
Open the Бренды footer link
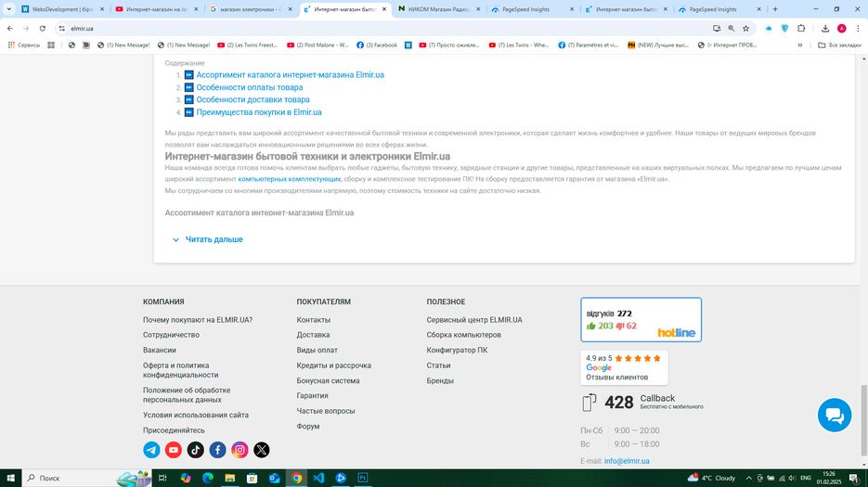pos(440,380)
